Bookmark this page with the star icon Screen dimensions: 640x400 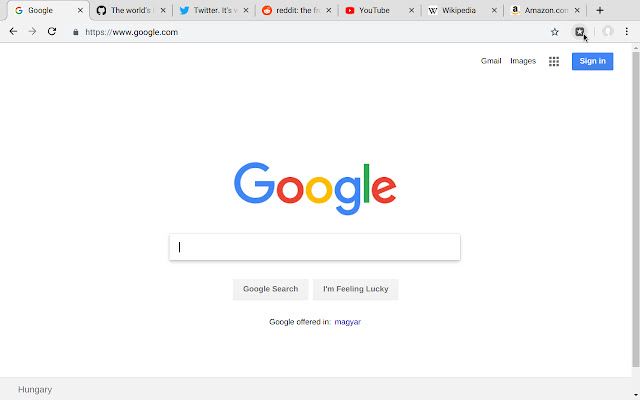pyautogui.click(x=554, y=32)
